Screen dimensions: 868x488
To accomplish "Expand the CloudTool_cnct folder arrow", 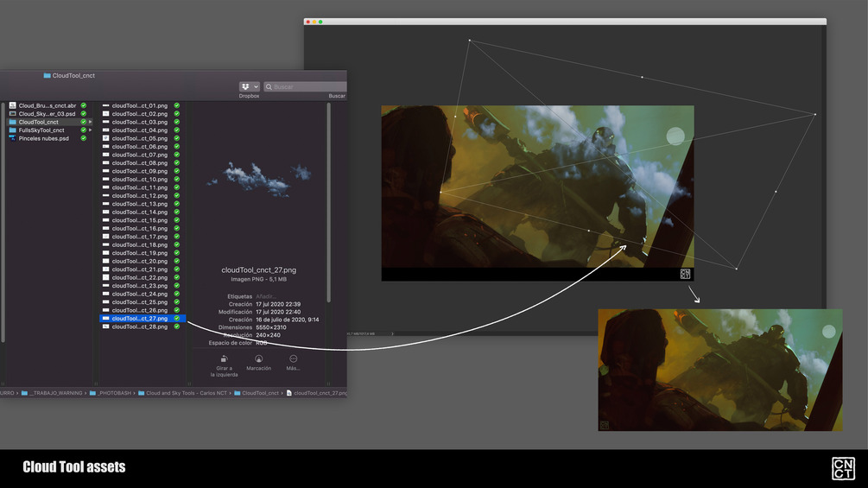I will click(90, 122).
